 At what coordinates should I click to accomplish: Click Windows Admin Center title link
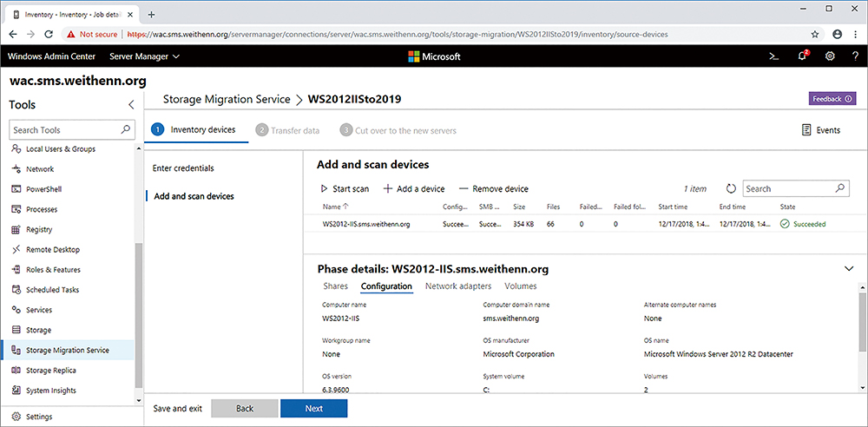[x=51, y=56]
